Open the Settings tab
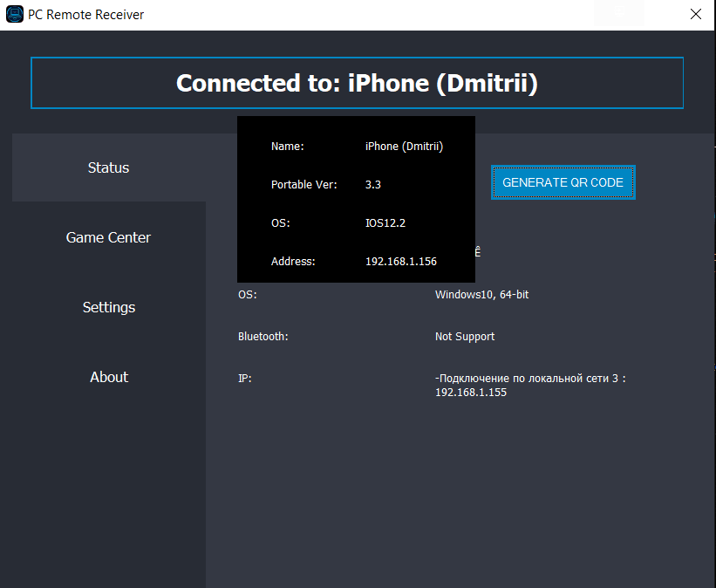Image resolution: width=716 pixels, height=588 pixels. click(x=109, y=307)
